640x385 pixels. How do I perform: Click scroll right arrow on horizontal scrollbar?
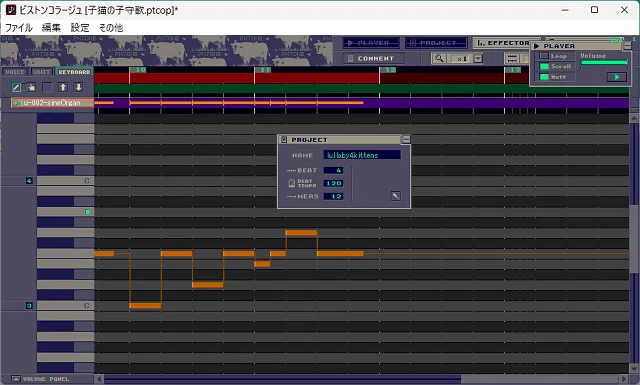coord(623,379)
